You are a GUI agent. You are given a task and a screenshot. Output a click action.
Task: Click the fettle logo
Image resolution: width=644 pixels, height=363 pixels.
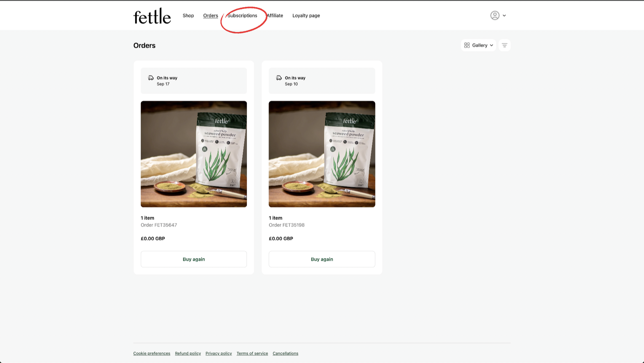pos(152,16)
